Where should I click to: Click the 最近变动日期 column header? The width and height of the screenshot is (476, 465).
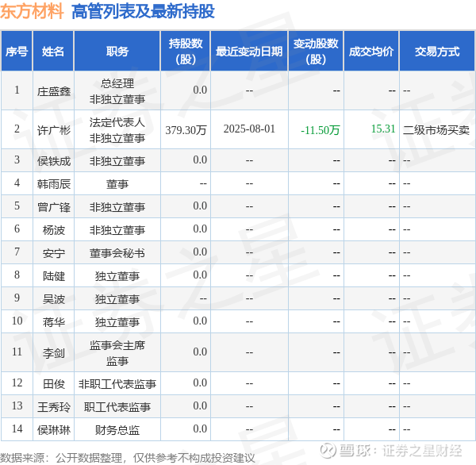pos(249,51)
